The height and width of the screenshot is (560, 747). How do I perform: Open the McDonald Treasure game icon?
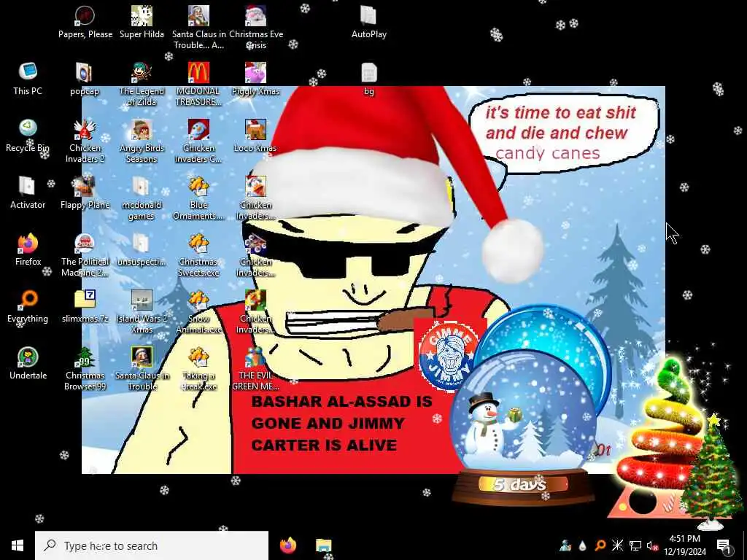click(x=198, y=85)
